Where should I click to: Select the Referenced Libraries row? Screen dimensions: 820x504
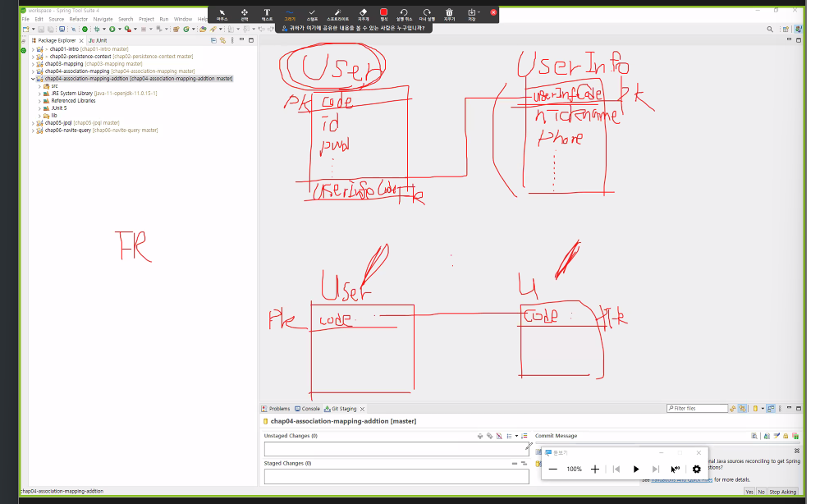pos(68,101)
